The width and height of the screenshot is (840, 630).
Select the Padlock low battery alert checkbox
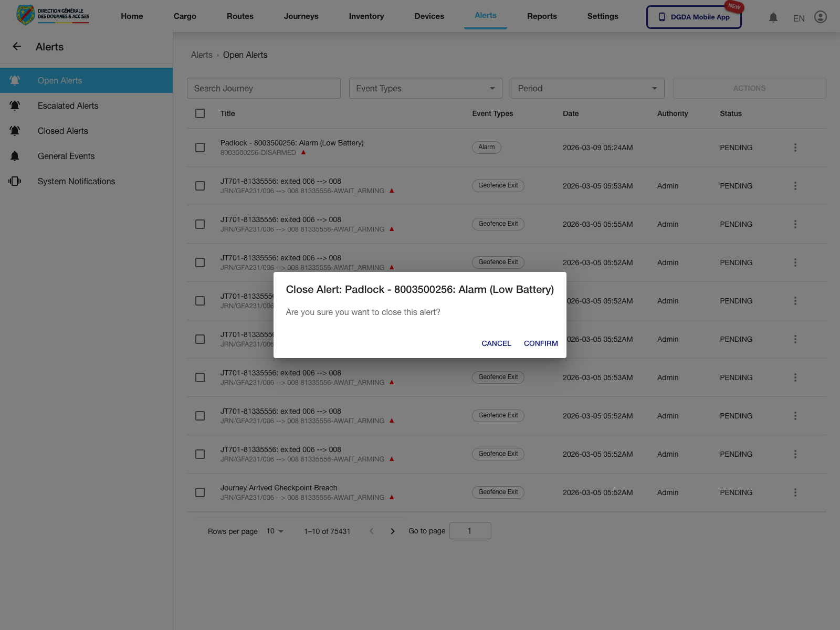pos(200,148)
